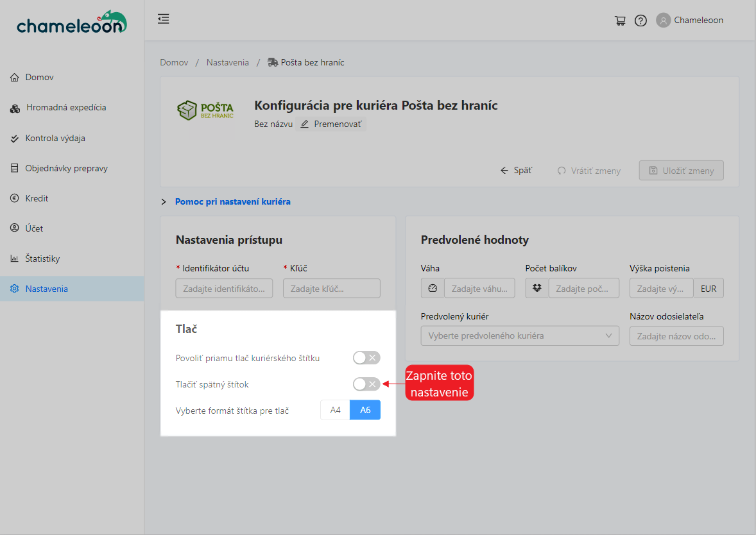Open the shopping cart icon
The width and height of the screenshot is (756, 535).
620,21
